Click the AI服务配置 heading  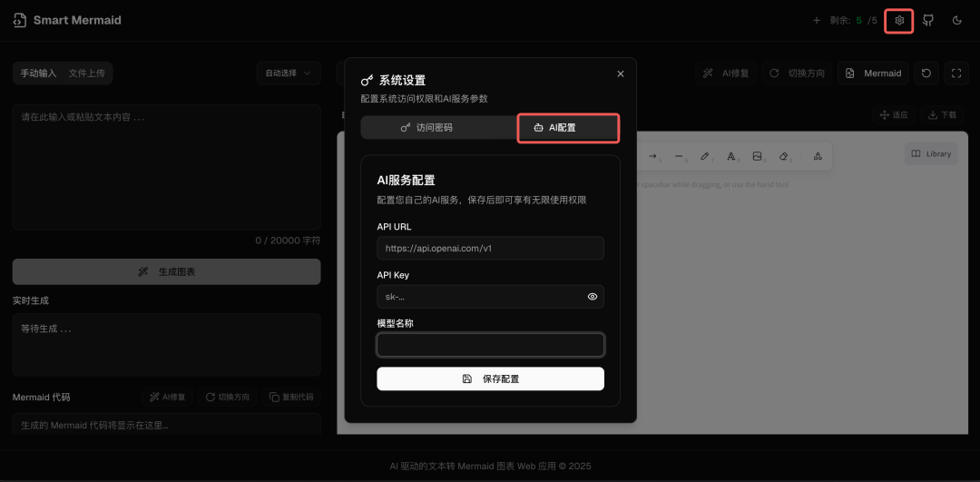pos(407,181)
